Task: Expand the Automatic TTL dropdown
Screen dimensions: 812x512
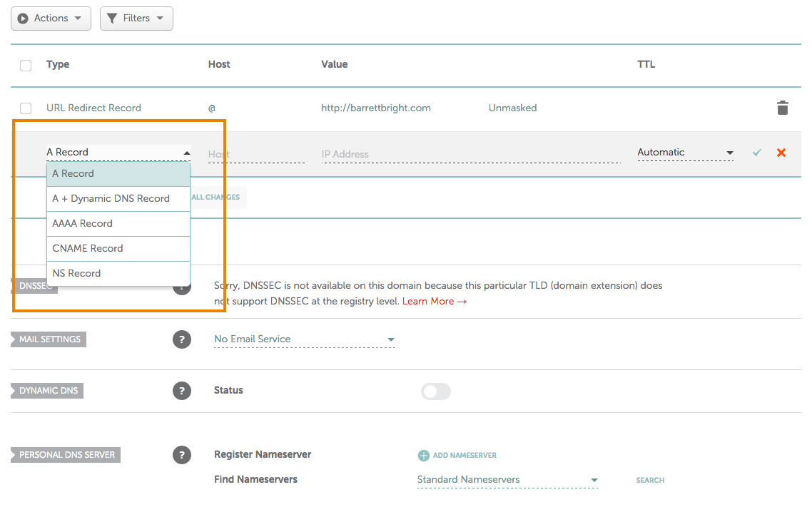Action: [685, 153]
